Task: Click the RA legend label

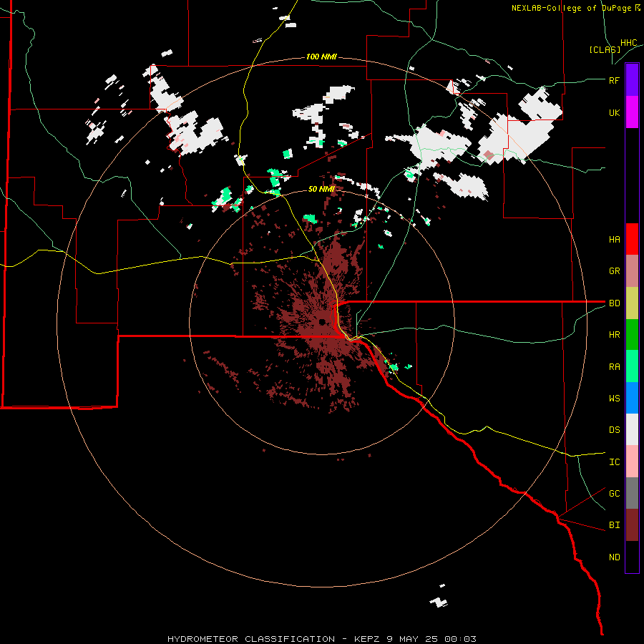Action: [x=614, y=367]
